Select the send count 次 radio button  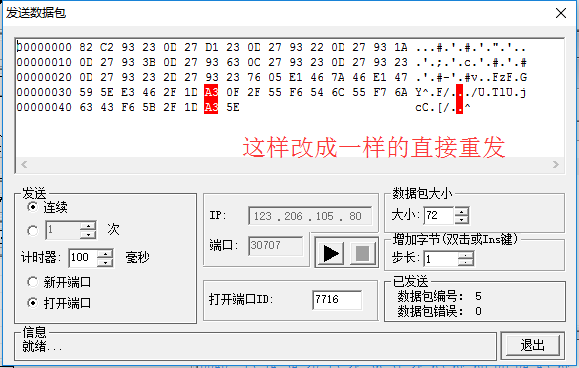coord(33,231)
